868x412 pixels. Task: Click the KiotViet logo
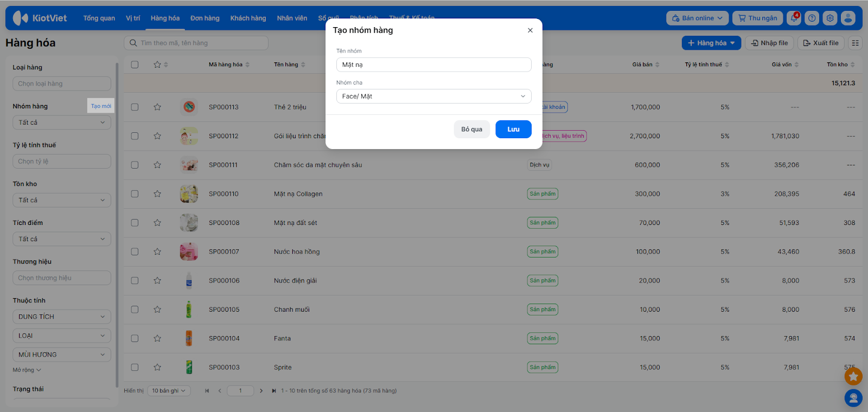coord(40,18)
